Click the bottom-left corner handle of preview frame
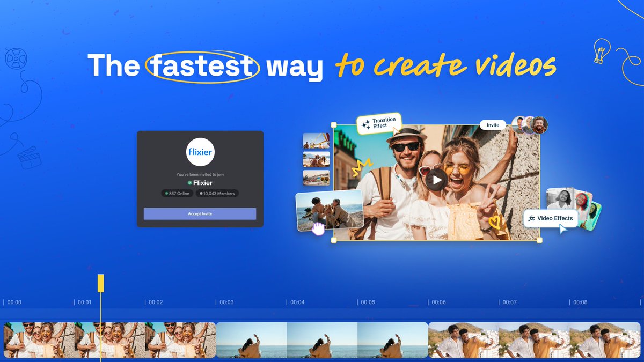The image size is (644, 362). 334,240
